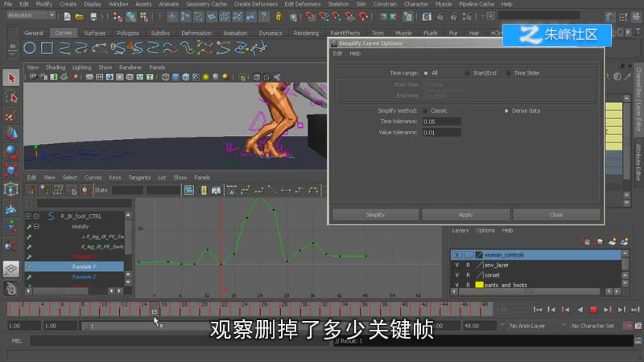Open the viewport Shading menu
Viewport: 644px width, 362px height.
tap(55, 67)
